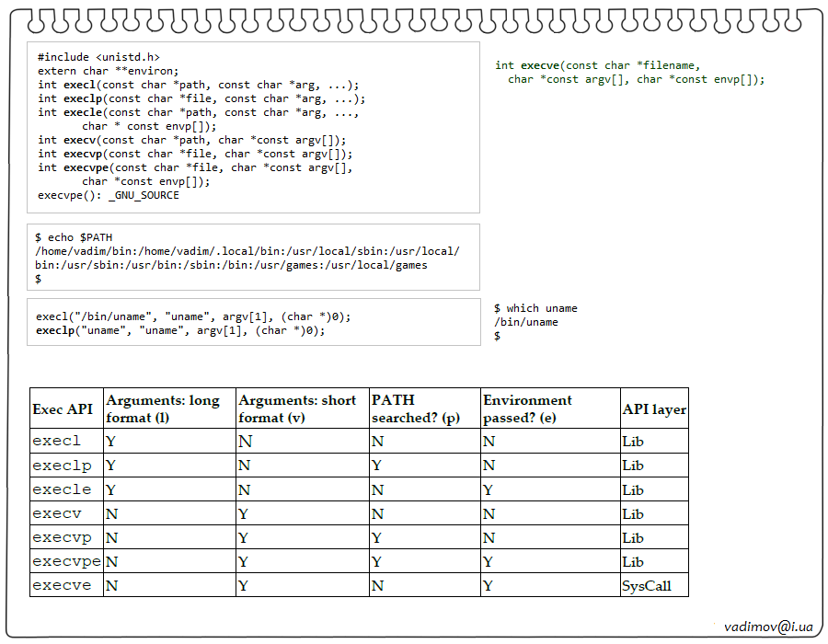The image size is (828, 644).
Task: Select the execvpe(): _GNU_SOURCE note
Action: click(x=109, y=195)
